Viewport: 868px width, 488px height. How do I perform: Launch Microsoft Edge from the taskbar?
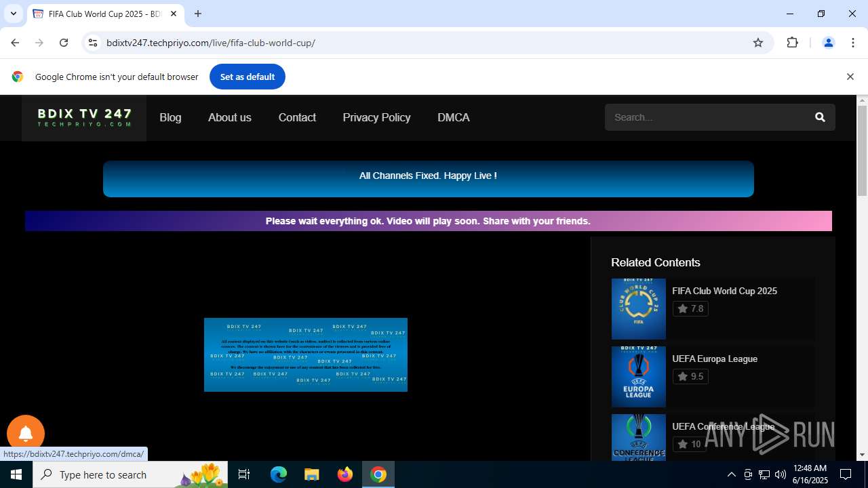pyautogui.click(x=279, y=474)
